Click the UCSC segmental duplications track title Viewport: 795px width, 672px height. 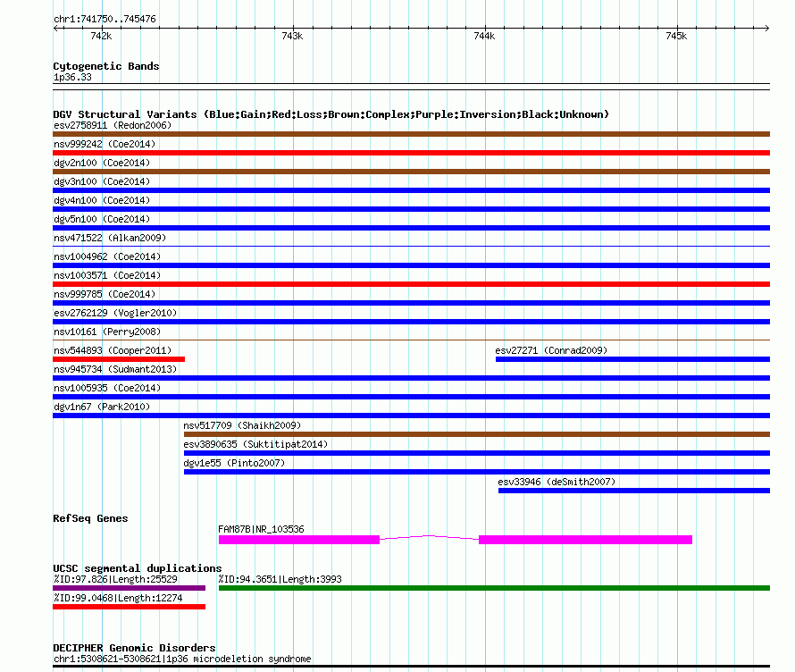[x=138, y=568]
